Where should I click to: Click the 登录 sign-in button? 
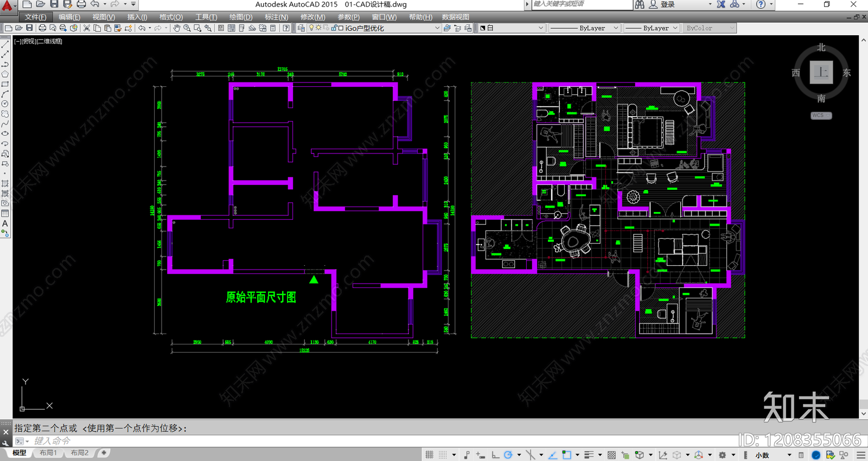668,4
